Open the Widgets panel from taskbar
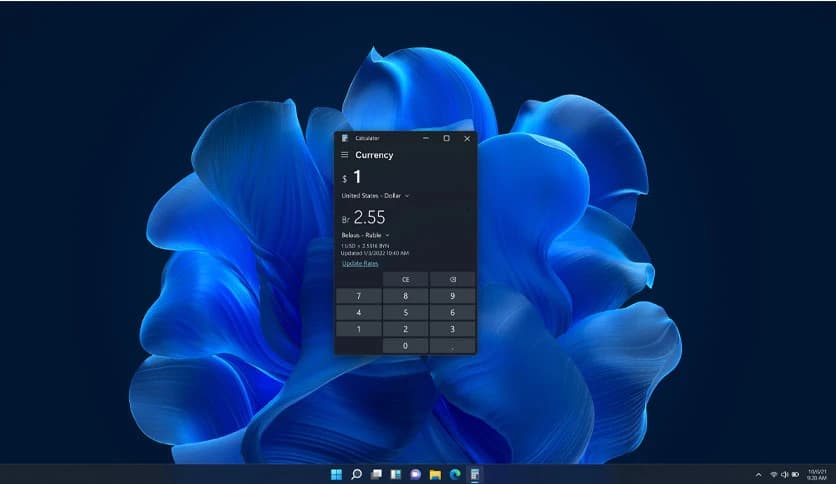836x484 pixels. coord(396,474)
